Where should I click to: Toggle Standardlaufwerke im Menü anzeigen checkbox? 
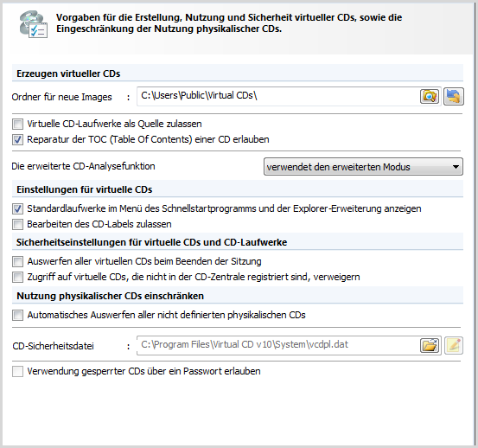pos(17,209)
